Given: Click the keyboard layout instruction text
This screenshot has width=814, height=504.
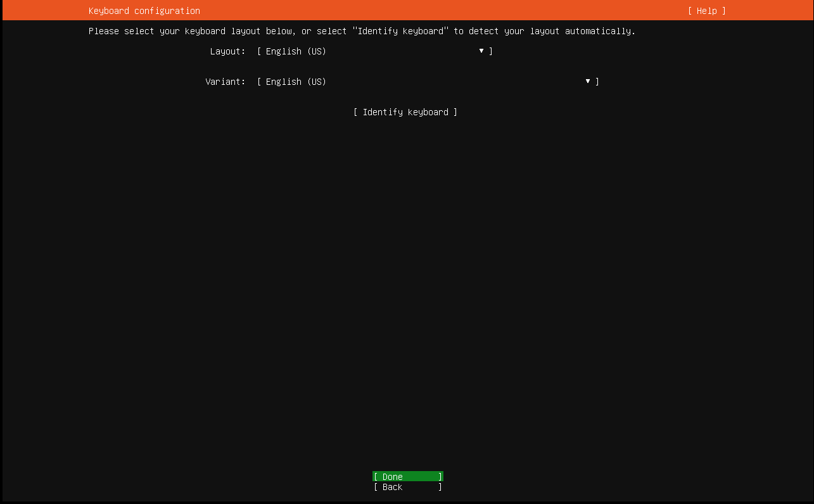Looking at the screenshot, I should 361,31.
